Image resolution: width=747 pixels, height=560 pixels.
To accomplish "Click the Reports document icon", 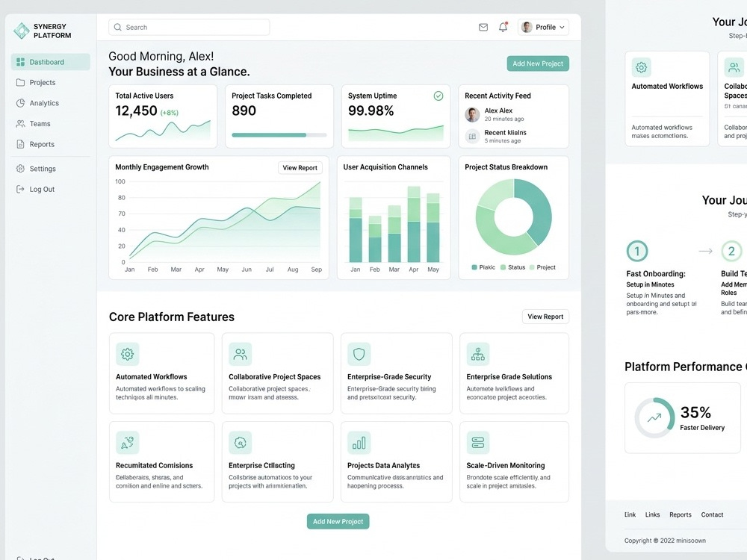I will (20, 144).
